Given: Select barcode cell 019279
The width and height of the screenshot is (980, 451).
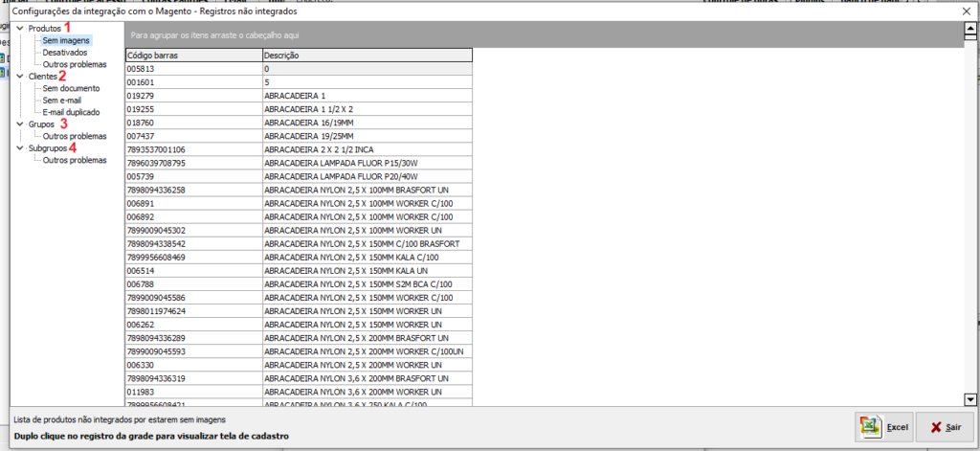Looking at the screenshot, I should 193,96.
